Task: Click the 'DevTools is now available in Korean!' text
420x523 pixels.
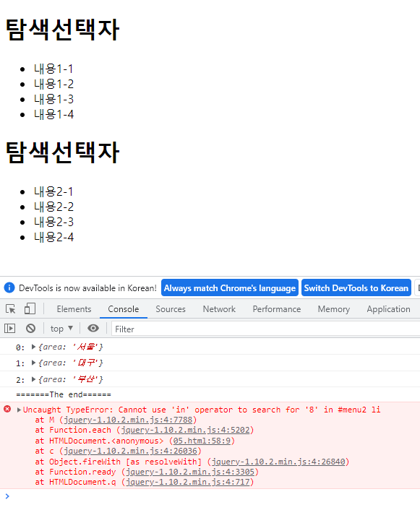Action: (x=87, y=288)
